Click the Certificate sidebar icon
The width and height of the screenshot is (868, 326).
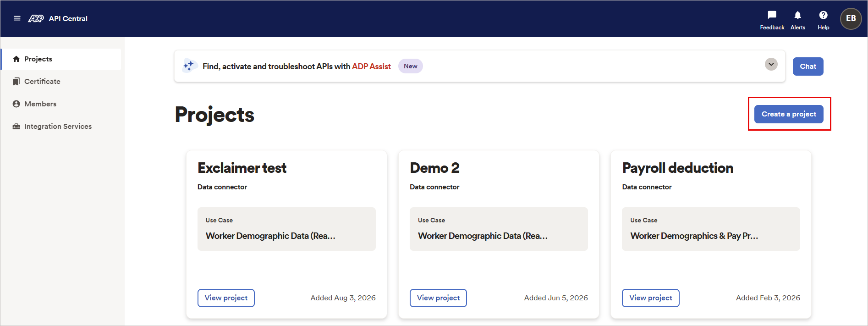point(16,81)
